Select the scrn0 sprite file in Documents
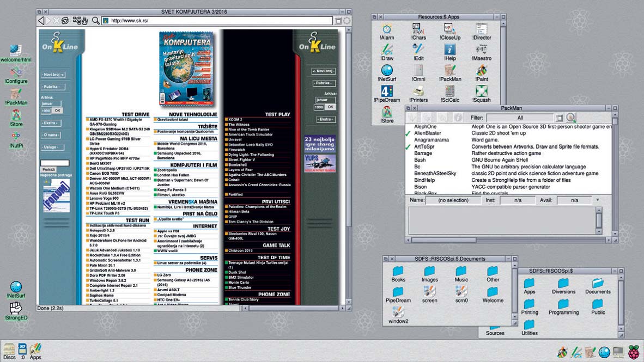 pyautogui.click(x=461, y=294)
